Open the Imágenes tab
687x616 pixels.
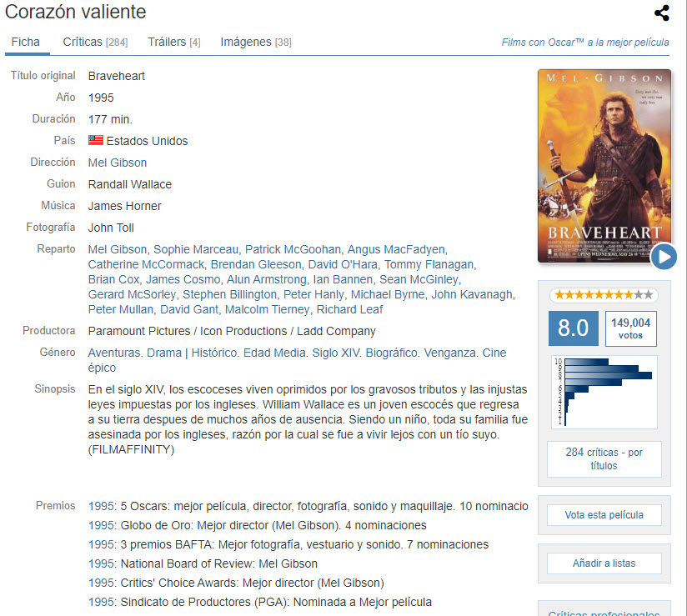coord(255,42)
